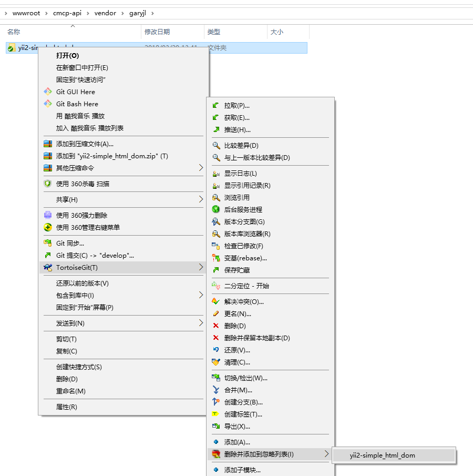Select 固定到"快速访问" entry
The image size is (473, 476).
point(124,80)
